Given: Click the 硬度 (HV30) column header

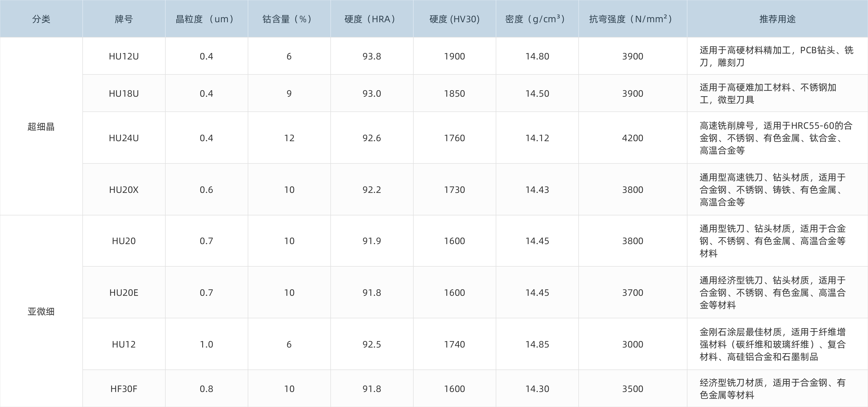Looking at the screenshot, I should tap(454, 19).
